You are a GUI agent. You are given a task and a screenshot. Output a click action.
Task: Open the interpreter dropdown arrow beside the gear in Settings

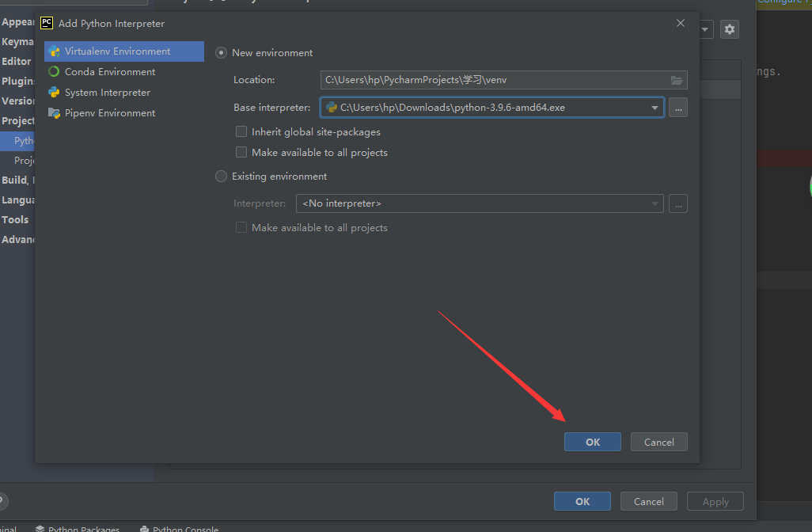tap(705, 29)
